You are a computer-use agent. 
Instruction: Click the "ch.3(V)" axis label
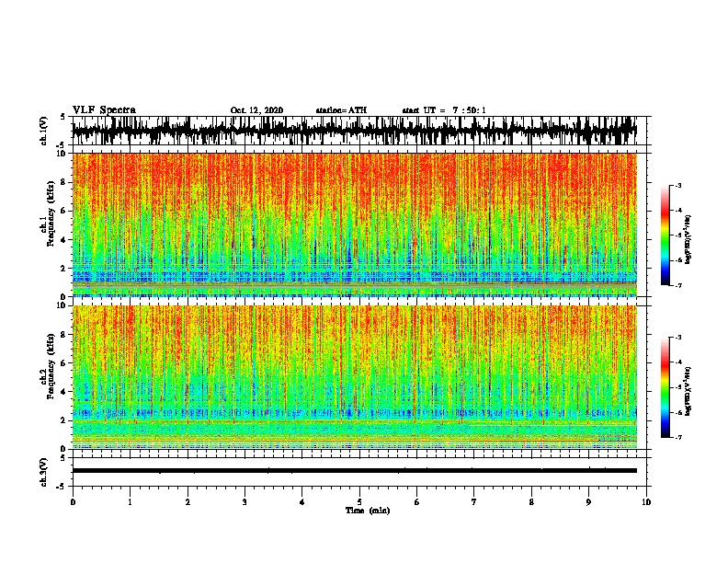tap(44, 472)
